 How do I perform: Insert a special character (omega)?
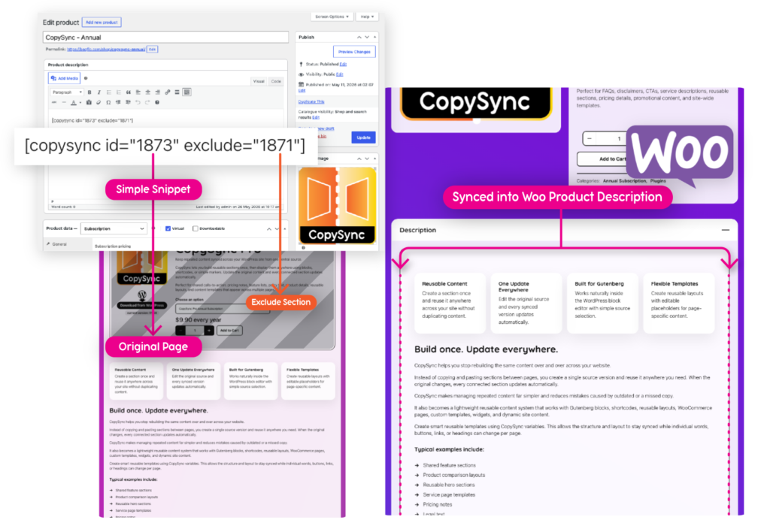(108, 103)
